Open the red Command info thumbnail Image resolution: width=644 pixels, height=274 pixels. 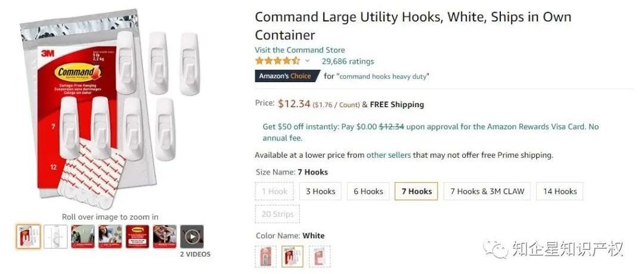pos(137,236)
